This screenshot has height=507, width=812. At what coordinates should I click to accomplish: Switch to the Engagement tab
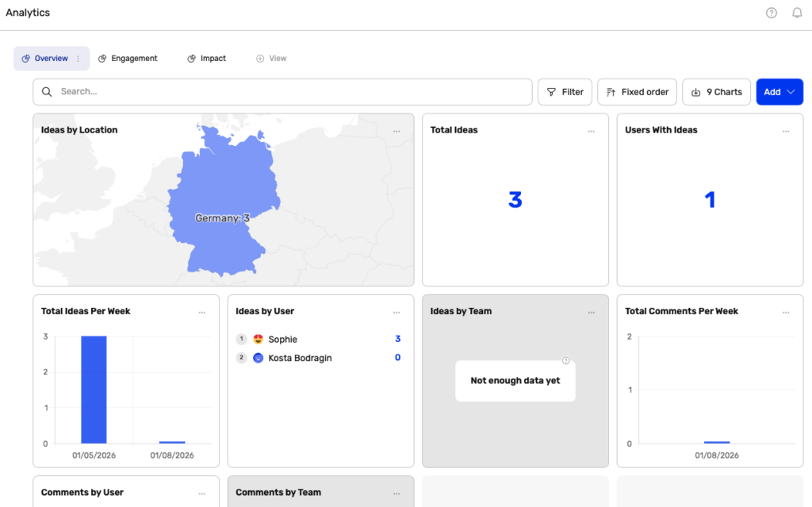point(128,59)
